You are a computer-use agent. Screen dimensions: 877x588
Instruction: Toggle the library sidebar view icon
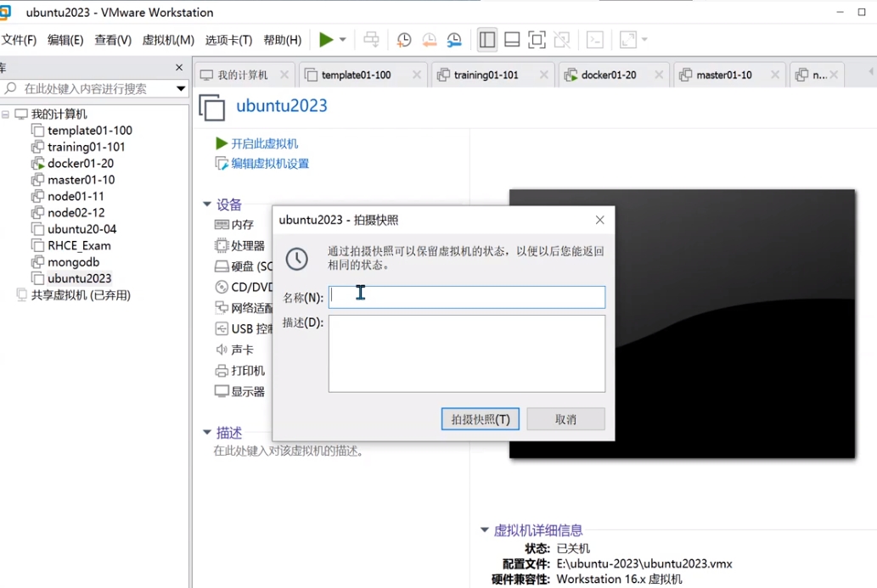tap(487, 40)
